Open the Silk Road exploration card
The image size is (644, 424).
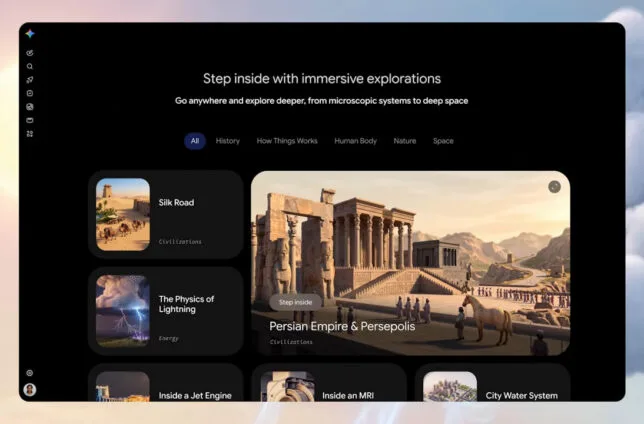click(166, 214)
